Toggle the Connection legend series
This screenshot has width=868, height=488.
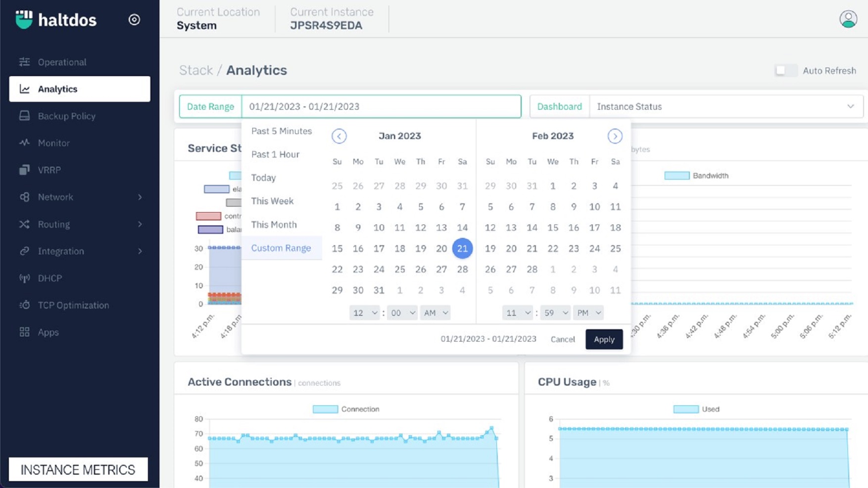click(x=325, y=409)
